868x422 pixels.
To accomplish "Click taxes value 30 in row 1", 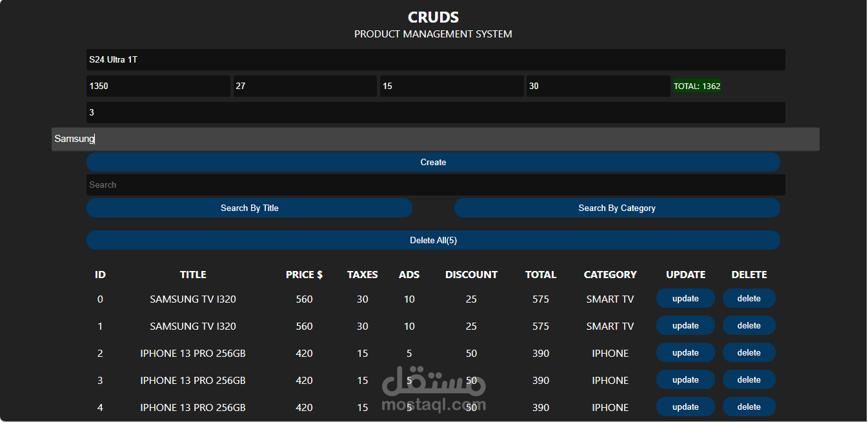I will [363, 327].
